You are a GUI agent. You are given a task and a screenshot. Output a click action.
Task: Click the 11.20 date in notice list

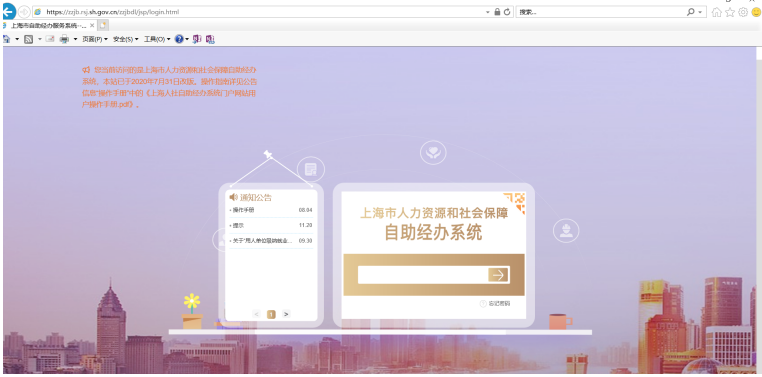click(x=305, y=225)
